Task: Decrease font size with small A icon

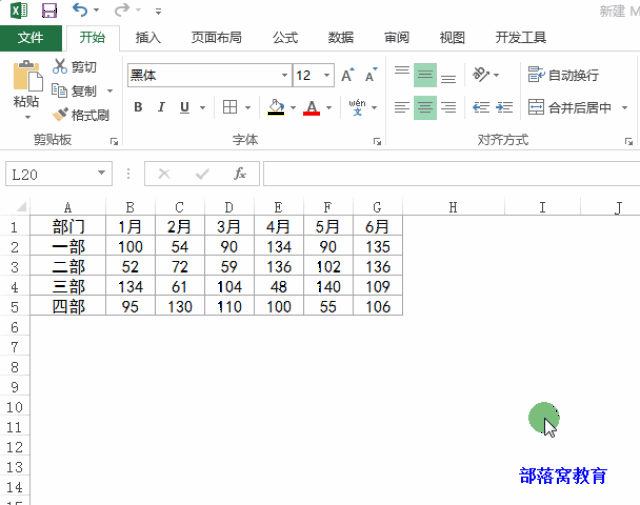Action: point(371,75)
